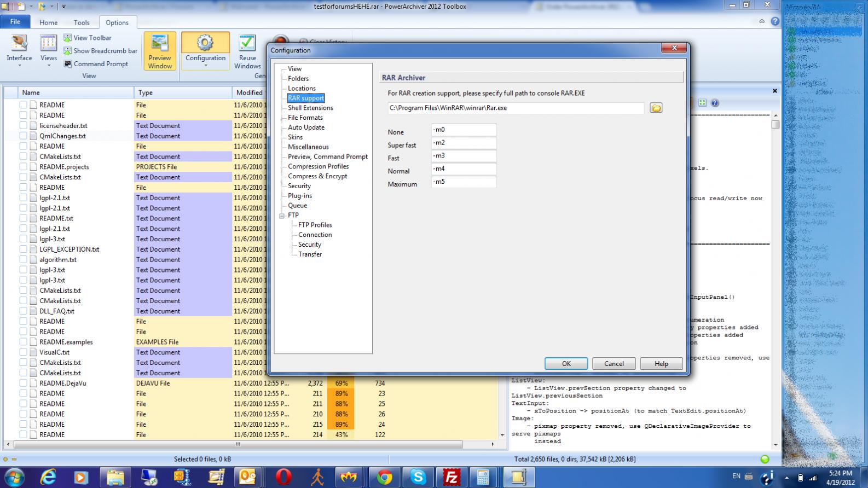
Task: Open the Interface dropdown arrow
Action: pyautogui.click(x=19, y=66)
